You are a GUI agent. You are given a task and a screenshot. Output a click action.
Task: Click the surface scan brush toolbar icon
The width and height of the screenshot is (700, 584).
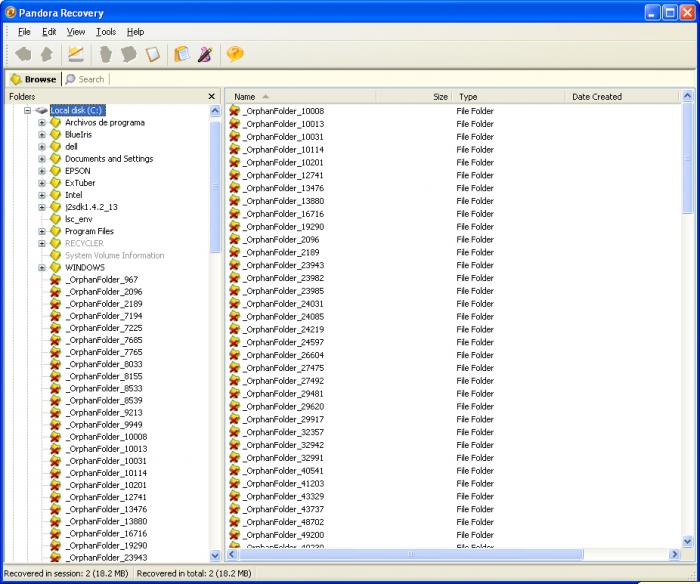tap(205, 54)
